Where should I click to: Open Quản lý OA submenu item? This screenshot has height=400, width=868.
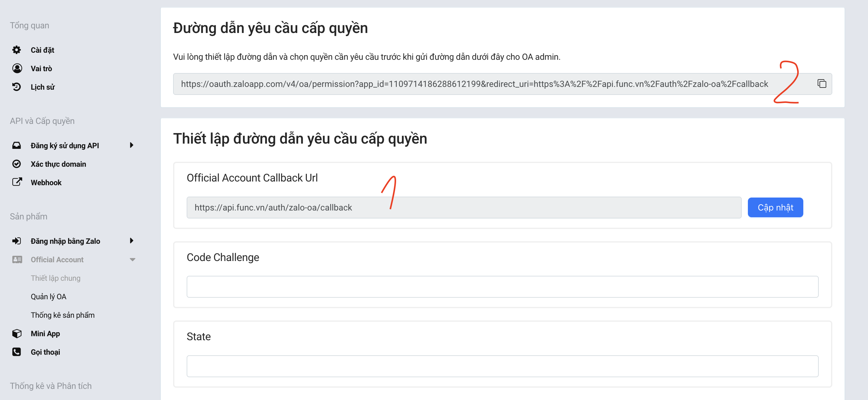[49, 296]
